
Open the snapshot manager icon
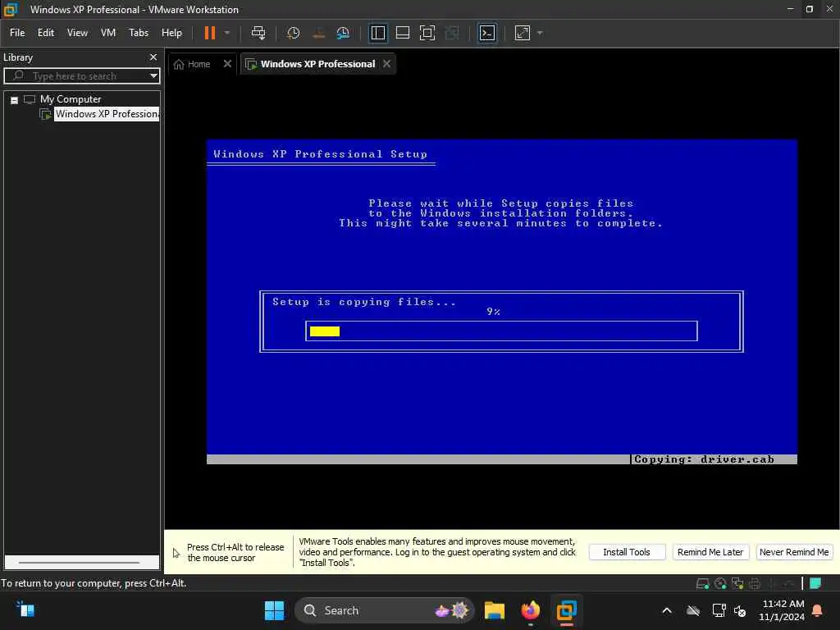343,33
